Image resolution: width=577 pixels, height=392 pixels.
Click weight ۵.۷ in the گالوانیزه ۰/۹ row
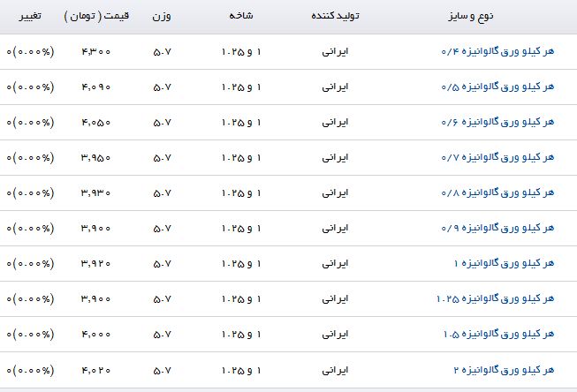(162, 229)
